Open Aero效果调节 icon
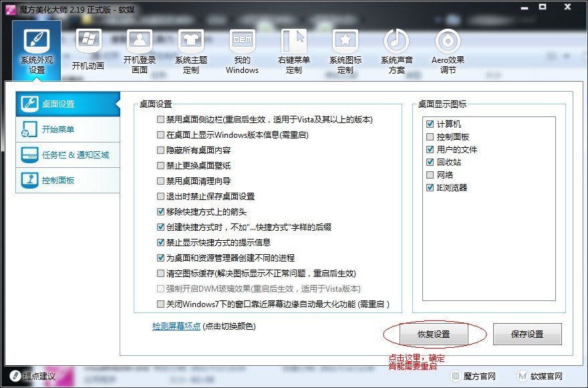 [x=448, y=41]
